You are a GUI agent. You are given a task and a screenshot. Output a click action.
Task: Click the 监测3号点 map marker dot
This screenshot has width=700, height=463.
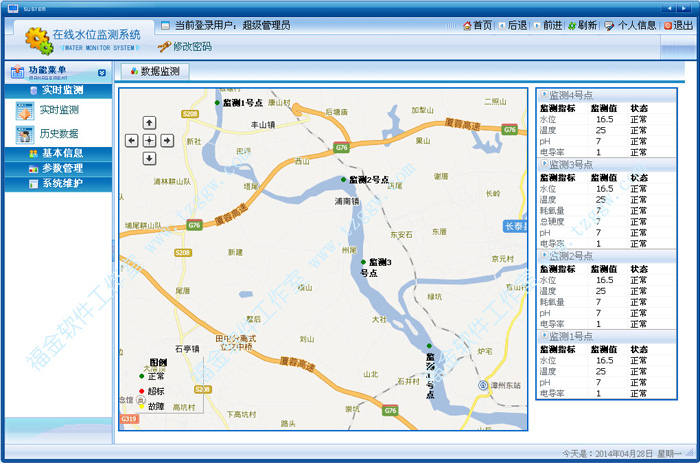point(363,262)
